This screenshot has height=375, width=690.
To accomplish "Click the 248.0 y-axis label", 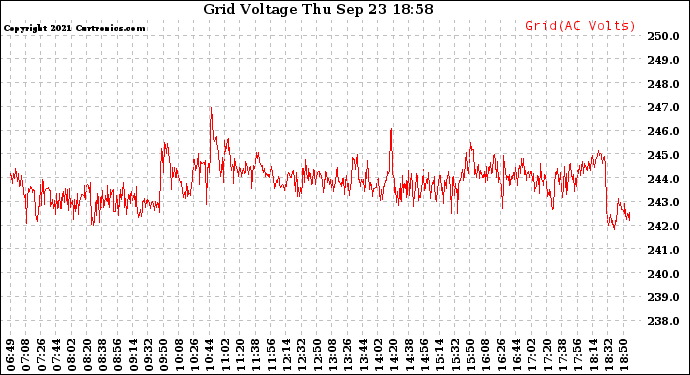I will 663,84.
